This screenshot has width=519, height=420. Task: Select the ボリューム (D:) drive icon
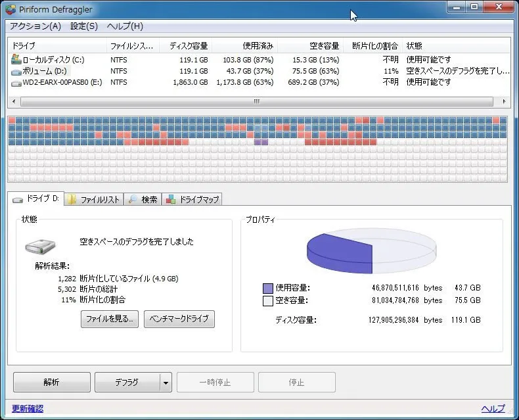[16, 72]
